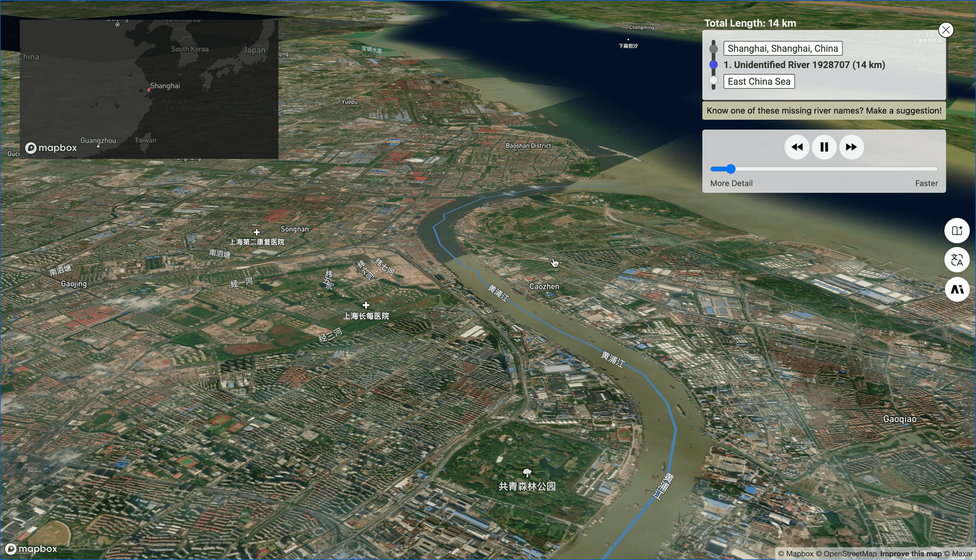Screen dimensions: 976x560
Task: Click the Japan label on the minimap
Action: click(254, 50)
